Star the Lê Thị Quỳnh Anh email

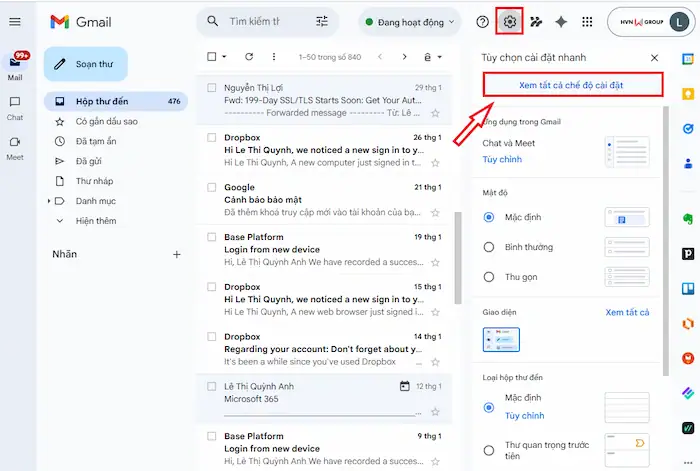(435, 411)
